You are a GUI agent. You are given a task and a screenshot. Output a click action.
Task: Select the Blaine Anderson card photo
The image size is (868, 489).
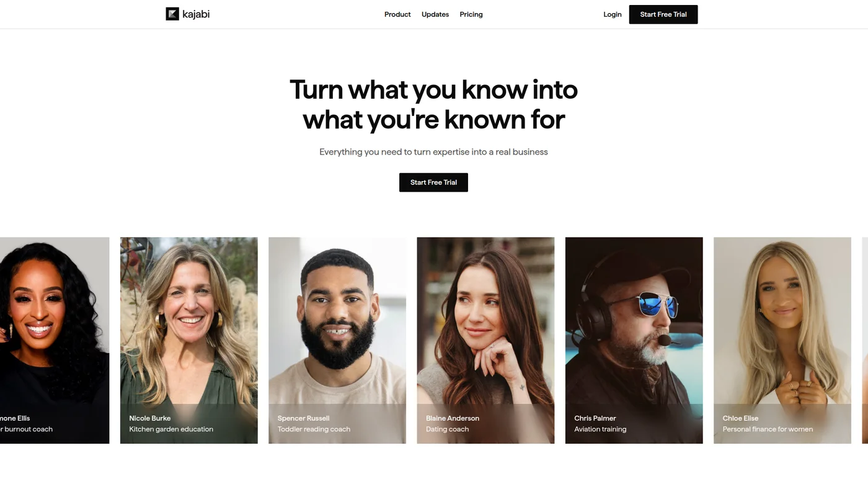(485, 340)
